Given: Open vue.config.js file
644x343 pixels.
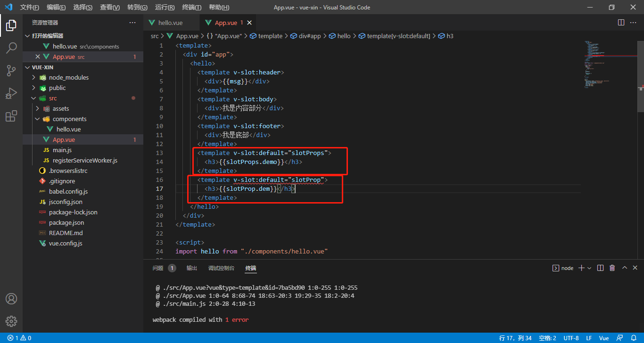Looking at the screenshot, I should [83, 243].
